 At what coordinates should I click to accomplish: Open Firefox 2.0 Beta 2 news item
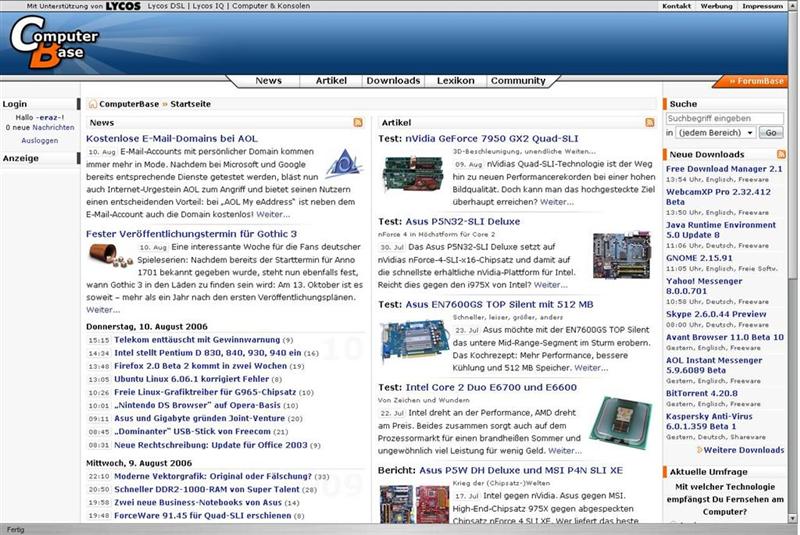[x=201, y=366]
